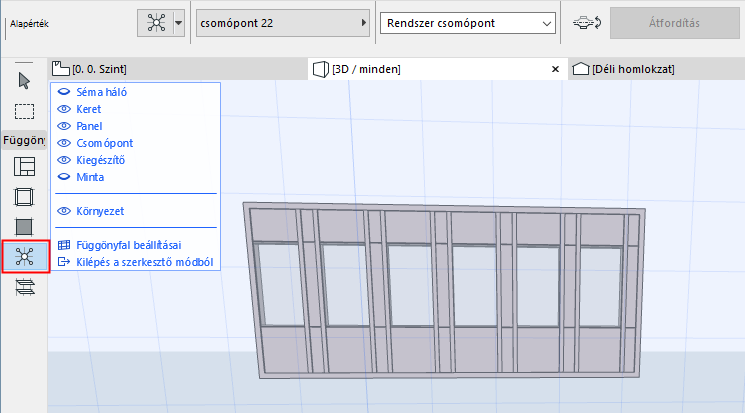Switch to the Déli homlokzat tab
The image size is (745, 413).
[x=623, y=69]
